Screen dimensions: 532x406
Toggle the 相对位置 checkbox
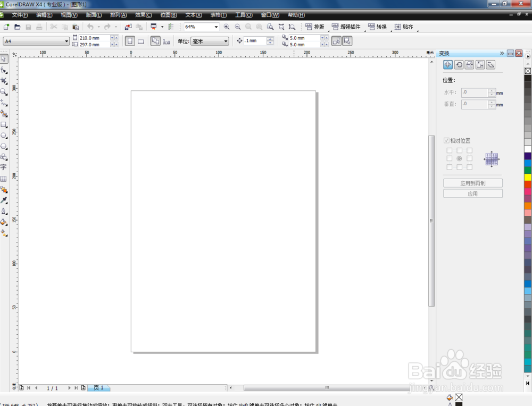(x=446, y=140)
